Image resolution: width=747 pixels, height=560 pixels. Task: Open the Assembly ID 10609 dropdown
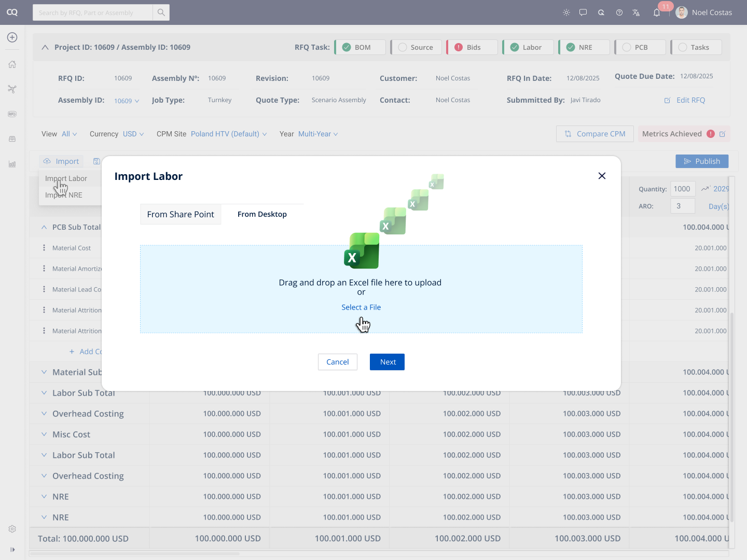coord(127,101)
